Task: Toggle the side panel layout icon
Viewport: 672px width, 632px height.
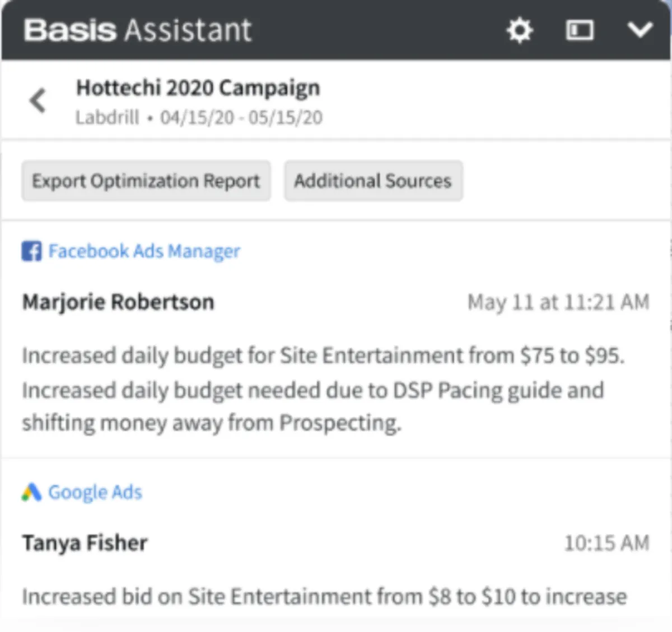Action: 580,30
